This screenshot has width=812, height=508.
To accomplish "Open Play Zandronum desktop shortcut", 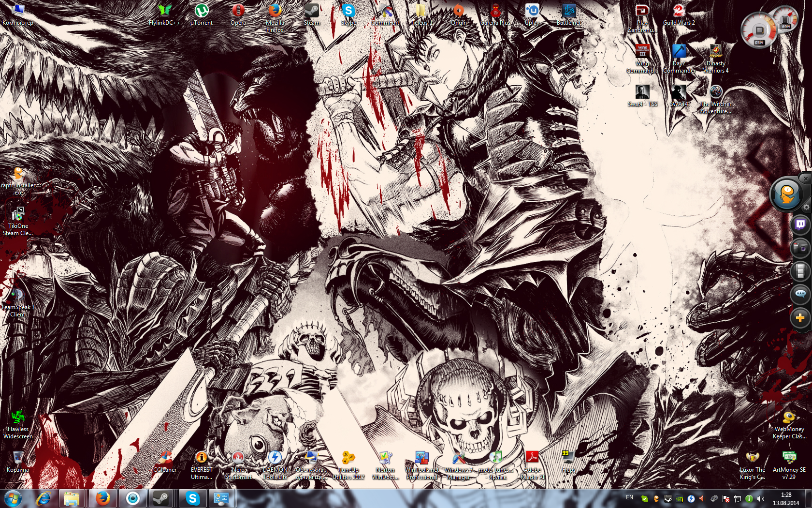I will click(642, 18).
